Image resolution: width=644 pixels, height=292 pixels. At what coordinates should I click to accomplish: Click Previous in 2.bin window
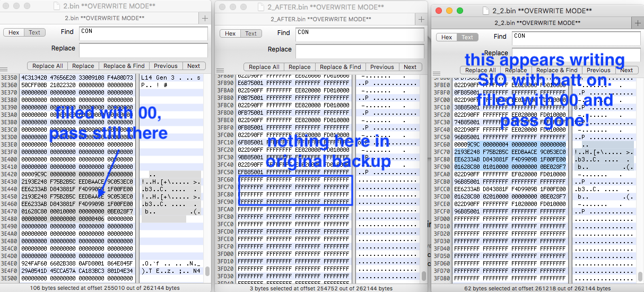pyautogui.click(x=166, y=66)
